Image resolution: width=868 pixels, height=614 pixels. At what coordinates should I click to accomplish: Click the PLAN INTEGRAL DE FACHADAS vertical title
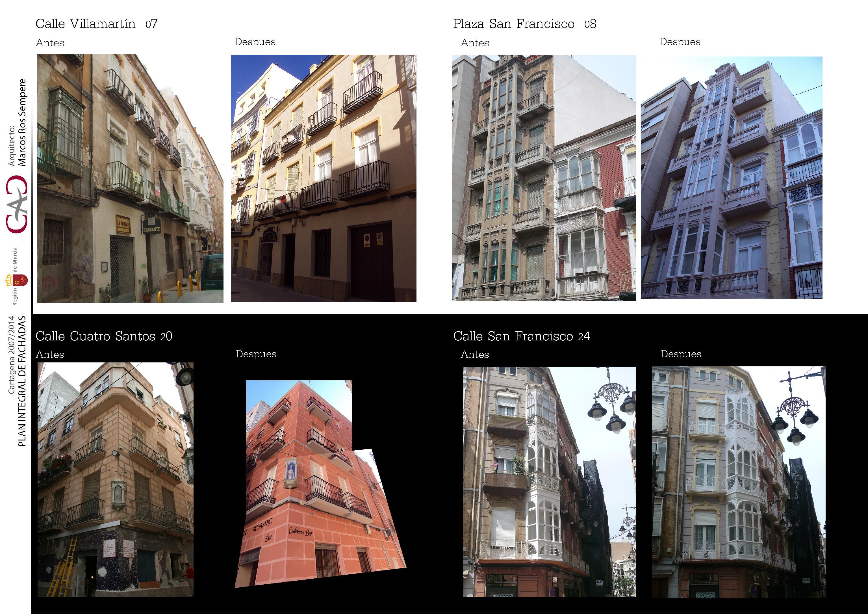pos(22,381)
